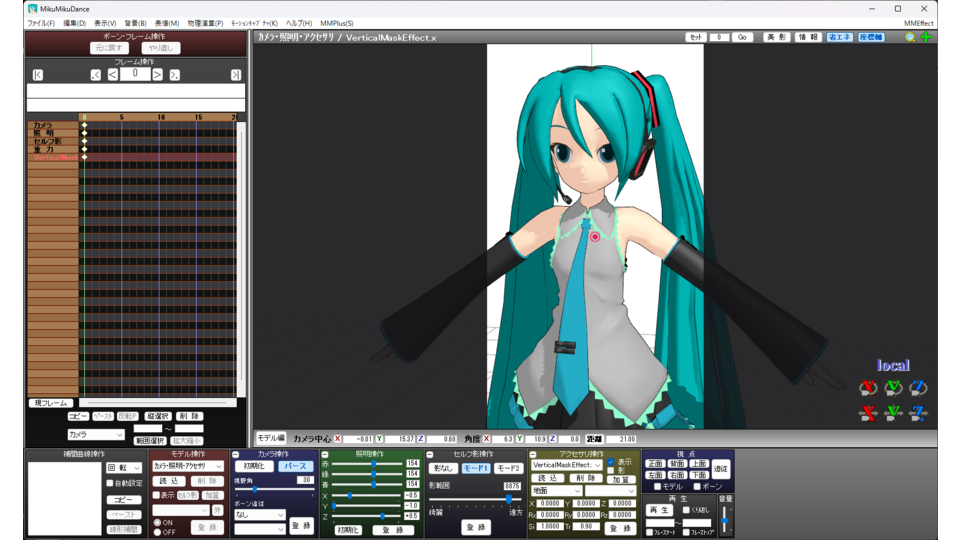This screenshot has width=960, height=540.
Task: Click the MikuMikuDance app icon in title bar
Action: (x=33, y=9)
